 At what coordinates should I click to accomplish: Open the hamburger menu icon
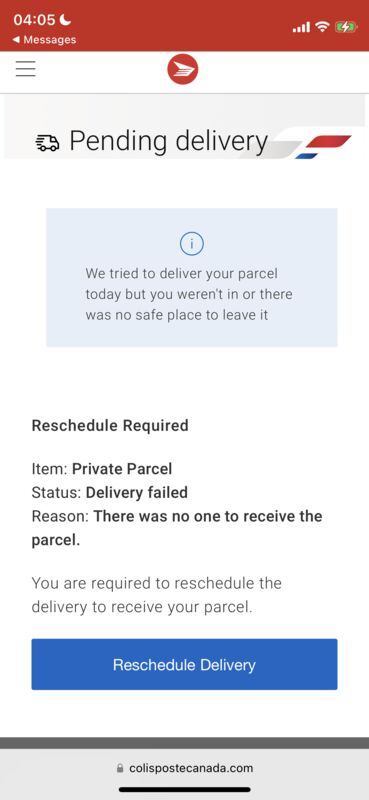tap(26, 68)
